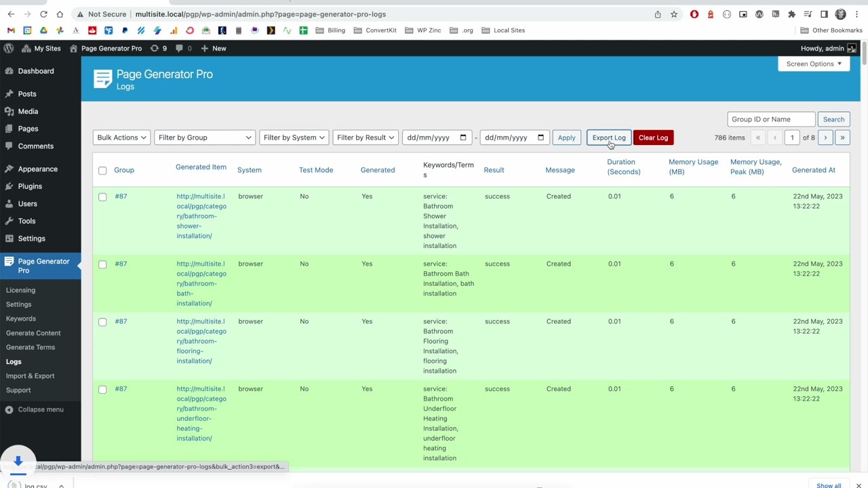
Task: Open Appearance settings from the sidebar
Action: [37, 169]
